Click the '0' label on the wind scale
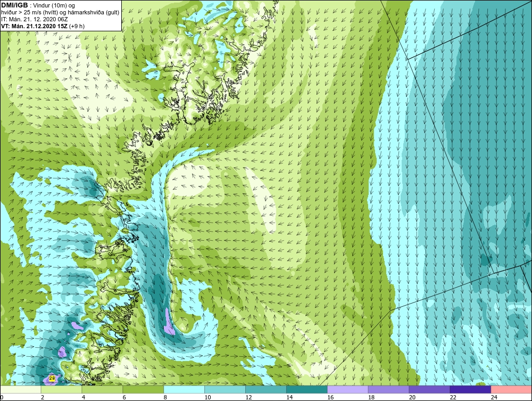Viewport: 532px width, 401px height. (2, 397)
